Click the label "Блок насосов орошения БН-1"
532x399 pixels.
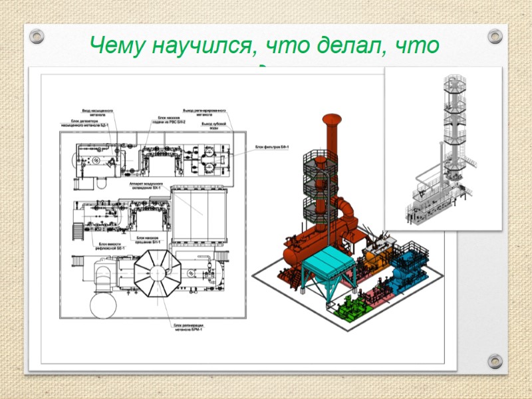(x=148, y=240)
